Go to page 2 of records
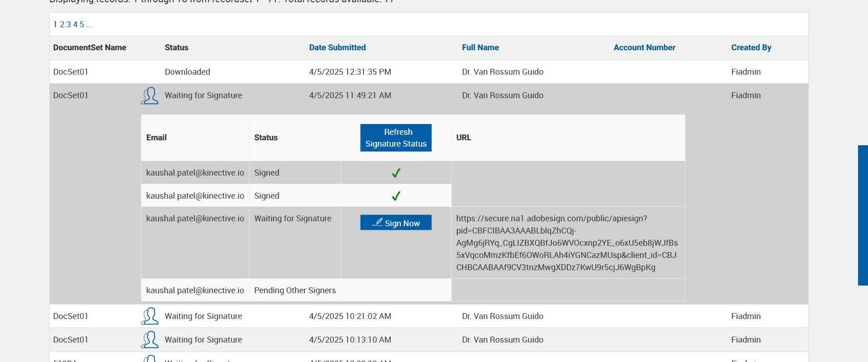868x362 pixels. point(62,24)
